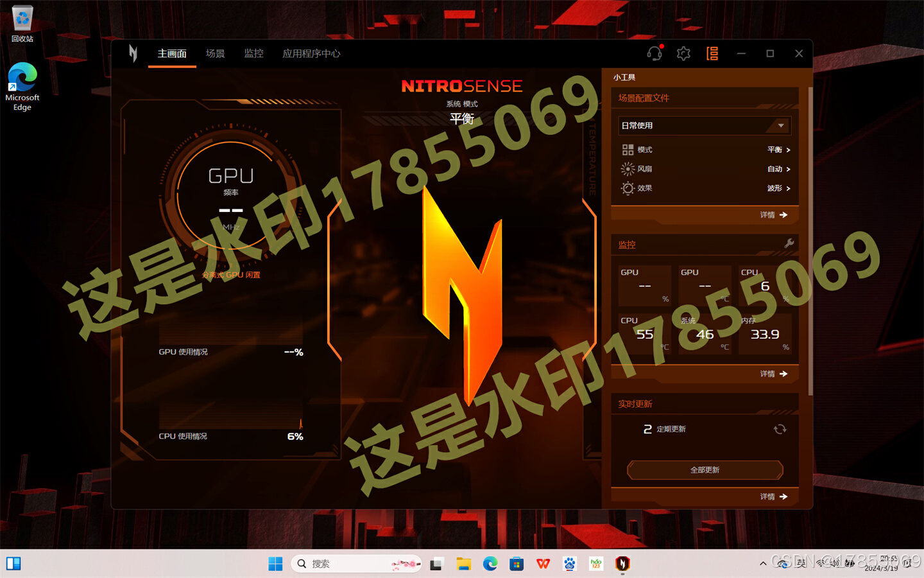Open 详情 under the 监控 section
Image resolution: width=924 pixels, height=578 pixels.
tap(773, 373)
